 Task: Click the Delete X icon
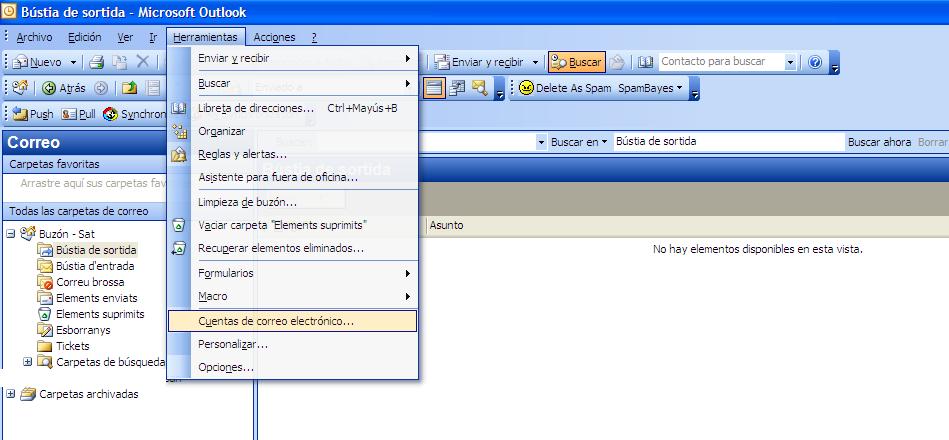[x=142, y=62]
